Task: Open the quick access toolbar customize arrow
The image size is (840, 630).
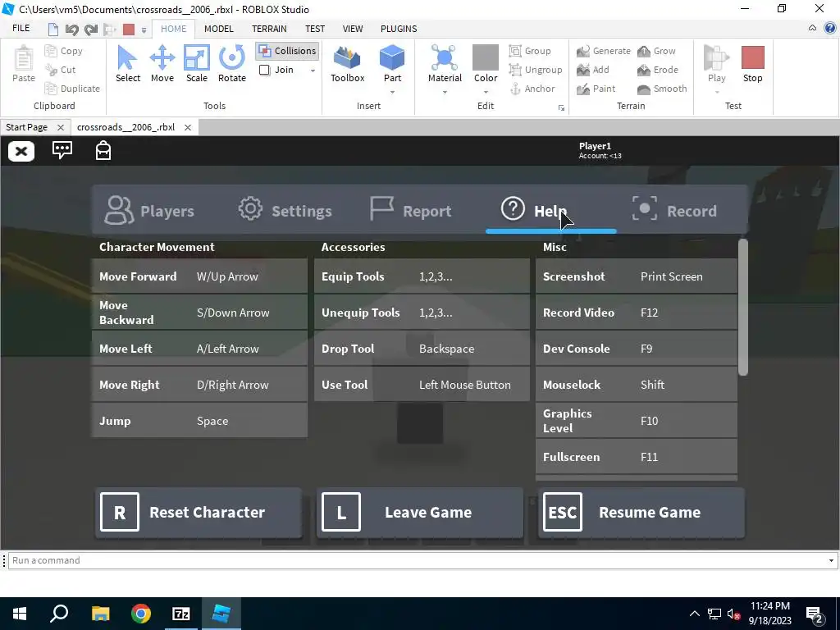Action: point(144,30)
